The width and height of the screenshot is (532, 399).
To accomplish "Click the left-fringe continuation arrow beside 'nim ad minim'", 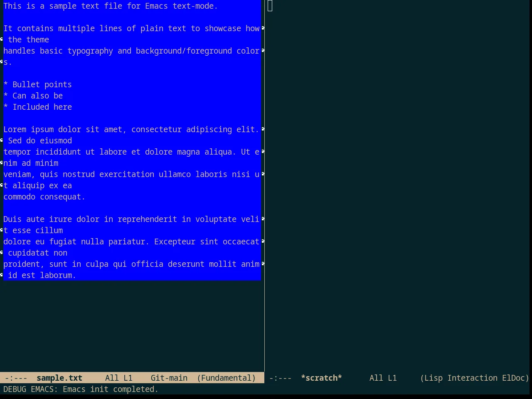I will [2, 163].
